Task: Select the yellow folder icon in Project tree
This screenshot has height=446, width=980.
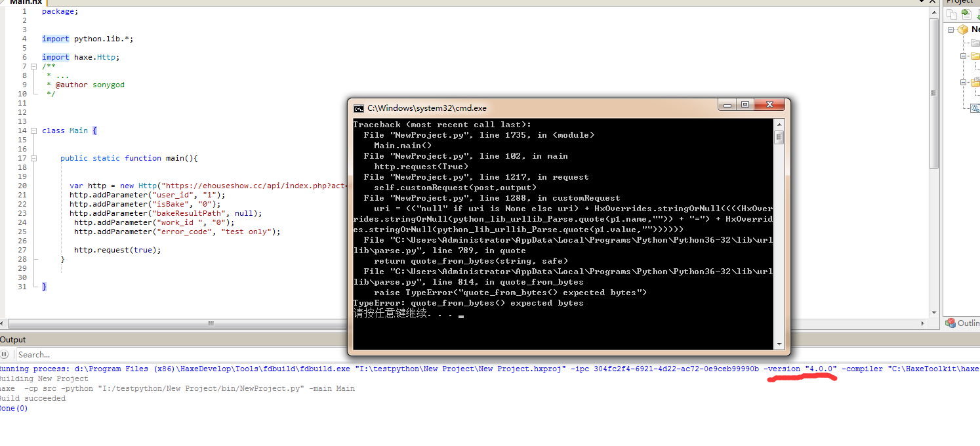Action: 973,56
